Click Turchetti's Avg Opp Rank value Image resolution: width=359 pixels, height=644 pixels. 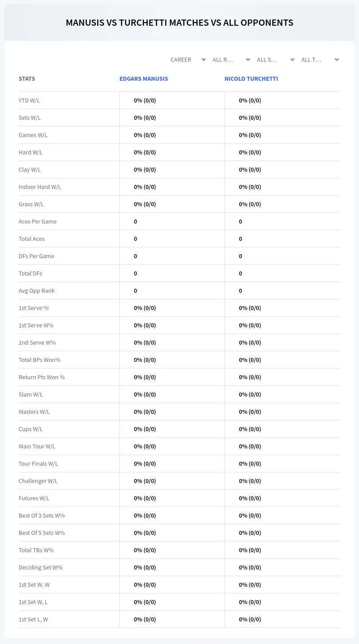[241, 291]
